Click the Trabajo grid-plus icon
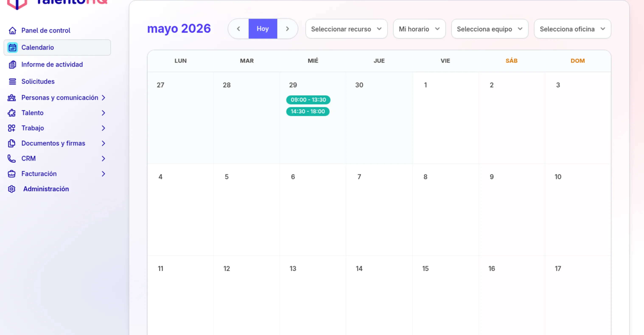This screenshot has height=335, width=644. [x=11, y=128]
